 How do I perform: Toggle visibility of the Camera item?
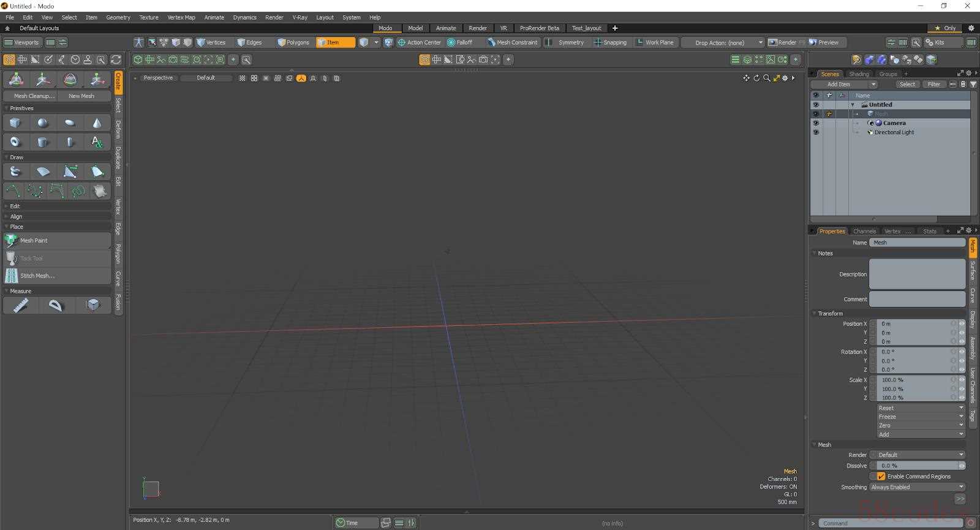(x=815, y=123)
